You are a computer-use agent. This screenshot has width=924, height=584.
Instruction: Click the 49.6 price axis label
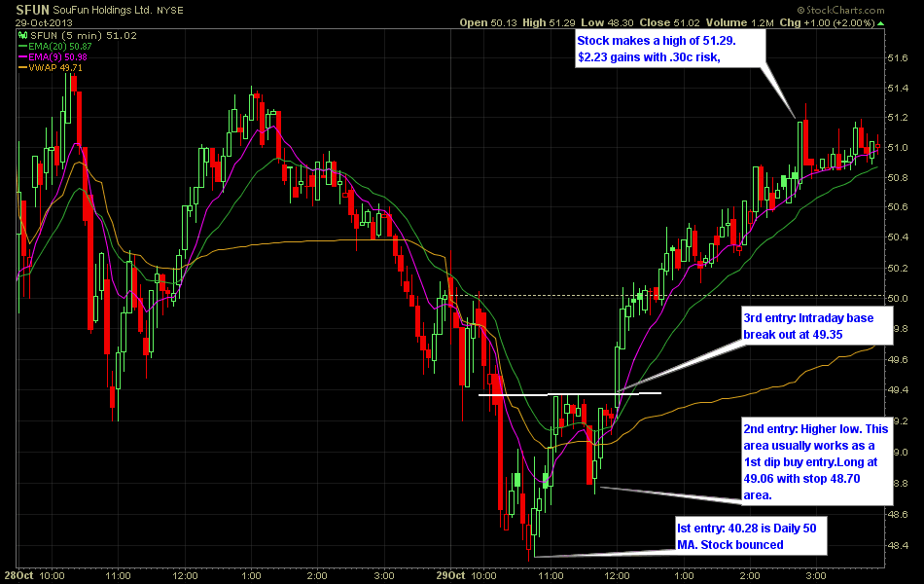(x=898, y=360)
